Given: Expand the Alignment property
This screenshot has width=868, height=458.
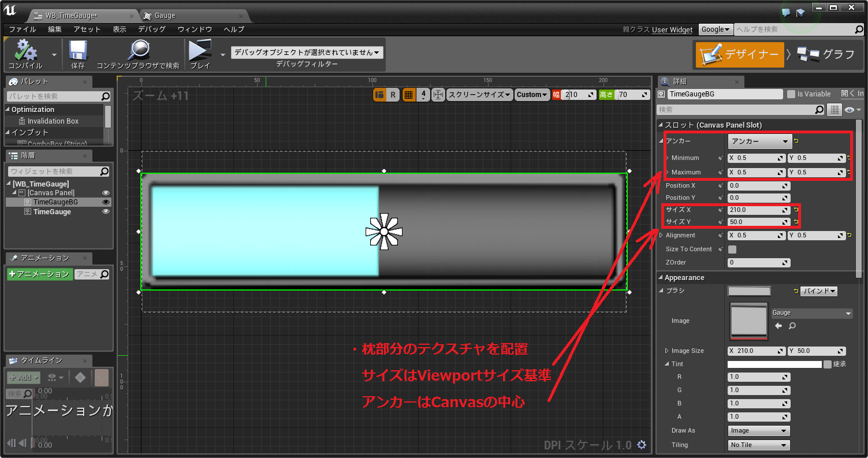Looking at the screenshot, I should 662,235.
